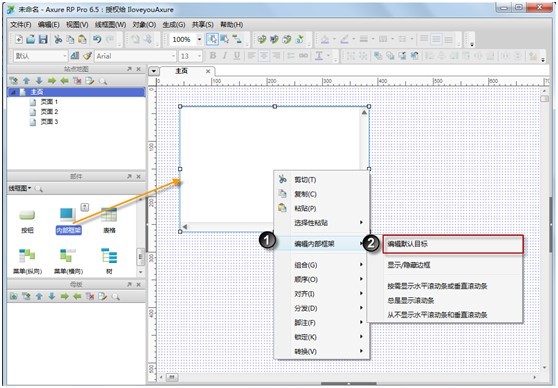Open the 默认 style dropdown

pyautogui.click(x=64, y=56)
